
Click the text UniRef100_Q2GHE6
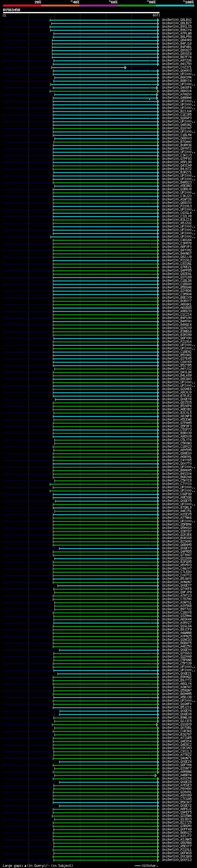177,389
